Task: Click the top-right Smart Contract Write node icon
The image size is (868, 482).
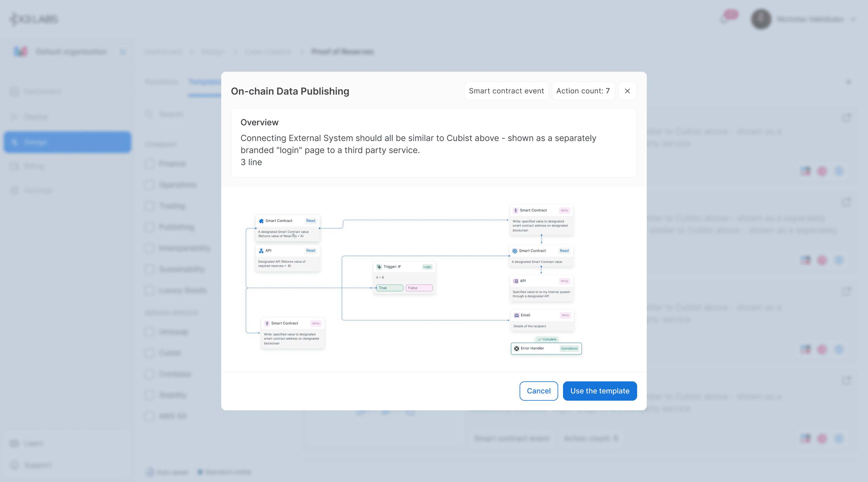Action: click(516, 211)
